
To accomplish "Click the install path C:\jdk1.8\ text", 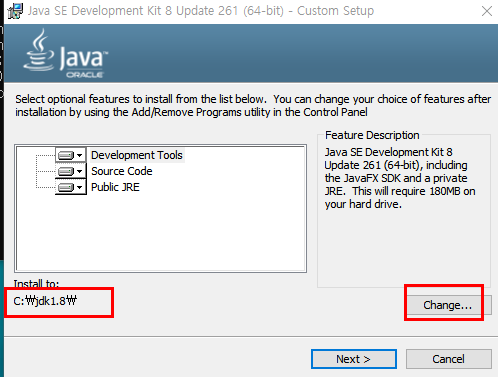I will point(45,301).
